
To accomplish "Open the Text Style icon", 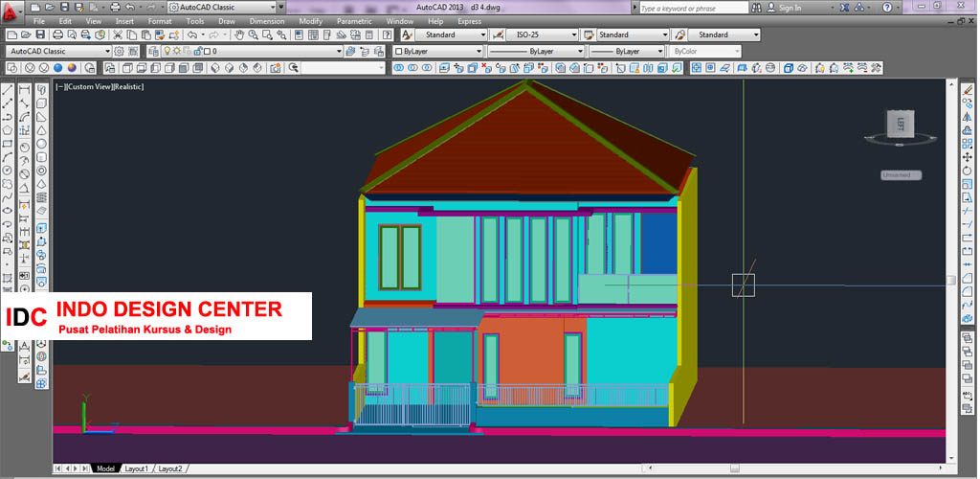I will (408, 35).
